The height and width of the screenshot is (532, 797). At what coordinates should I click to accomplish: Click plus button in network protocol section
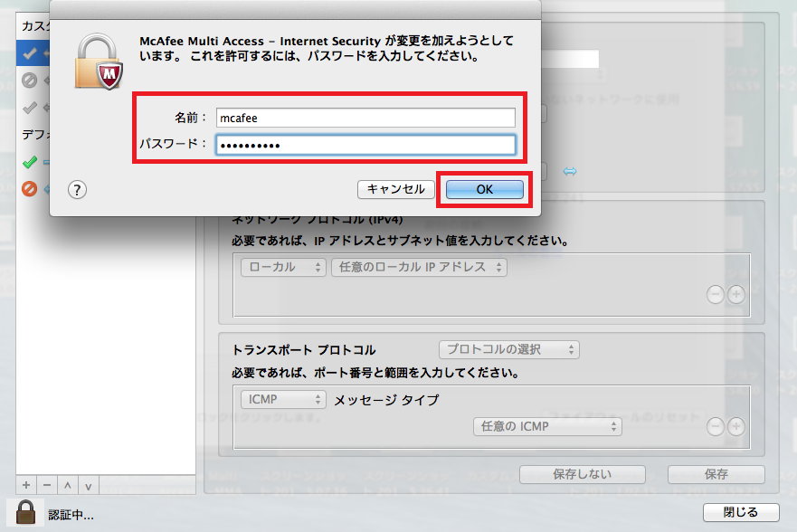[736, 294]
